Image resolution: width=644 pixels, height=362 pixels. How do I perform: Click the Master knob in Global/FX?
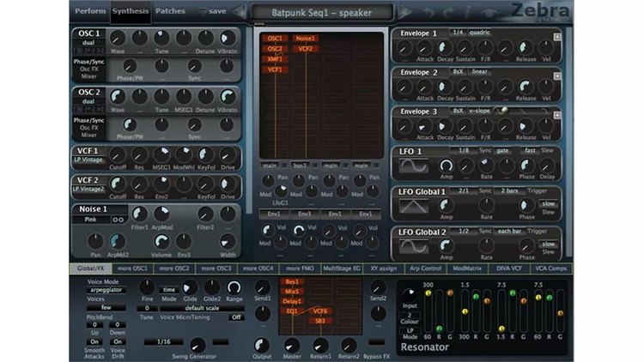292,345
